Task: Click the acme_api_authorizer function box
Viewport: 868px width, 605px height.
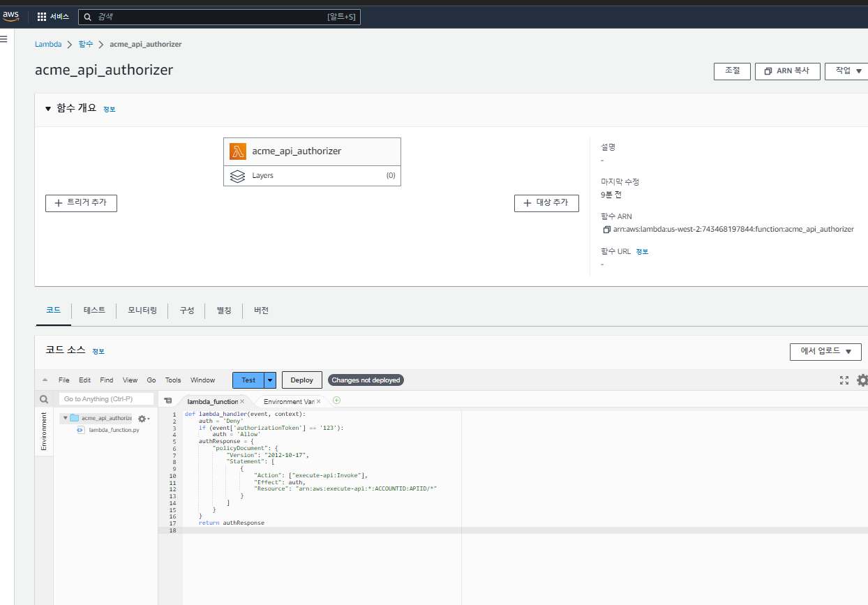Action: pyautogui.click(x=312, y=151)
